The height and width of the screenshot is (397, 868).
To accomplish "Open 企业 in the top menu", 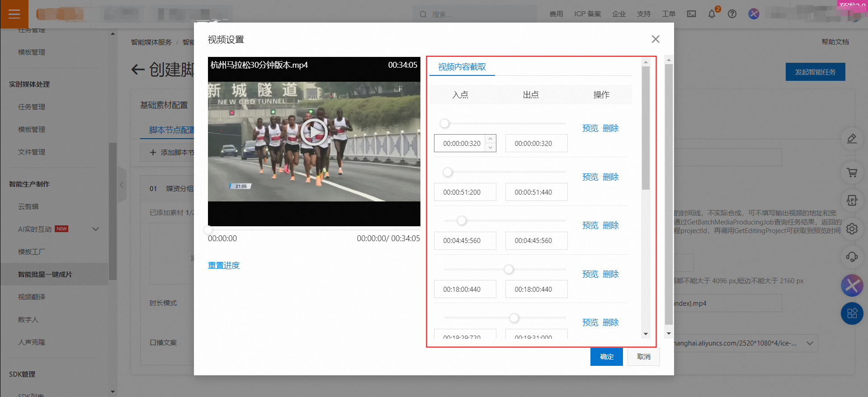I will pos(619,14).
